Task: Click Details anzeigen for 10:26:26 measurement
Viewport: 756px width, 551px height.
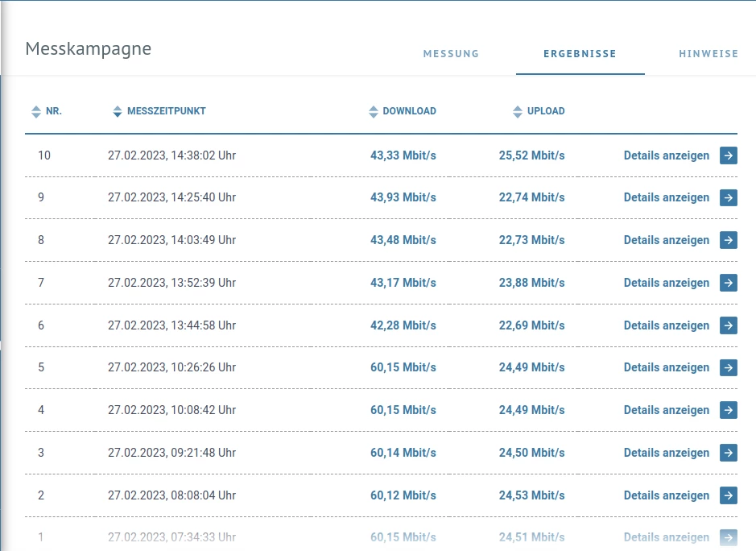Action: point(667,367)
